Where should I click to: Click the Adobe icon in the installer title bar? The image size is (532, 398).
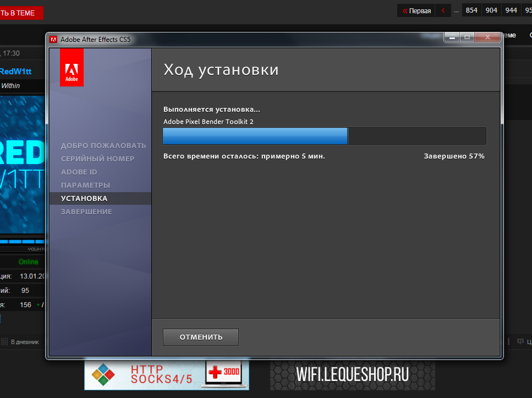tap(53, 40)
